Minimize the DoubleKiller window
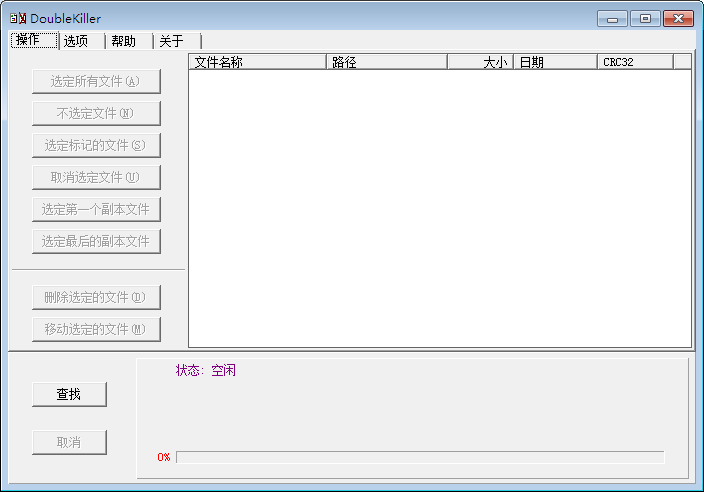This screenshot has width=704, height=492. pos(612,19)
